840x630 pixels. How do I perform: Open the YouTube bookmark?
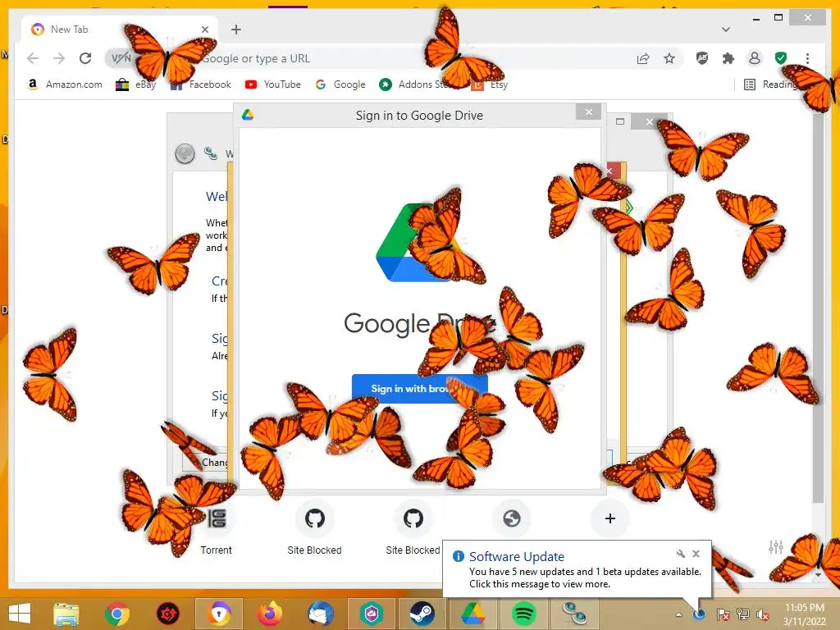273,84
